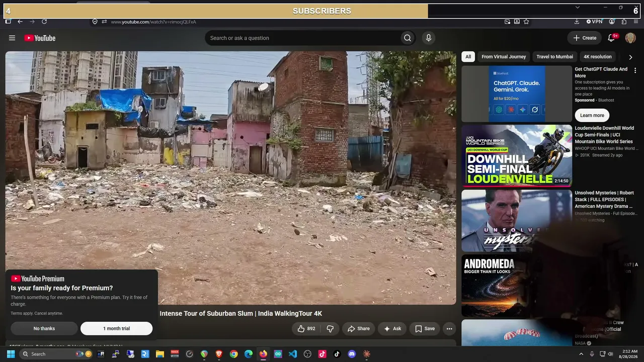Image resolution: width=644 pixels, height=362 pixels.
Task: Go to YouTube home via the logo
Action: click(40, 38)
